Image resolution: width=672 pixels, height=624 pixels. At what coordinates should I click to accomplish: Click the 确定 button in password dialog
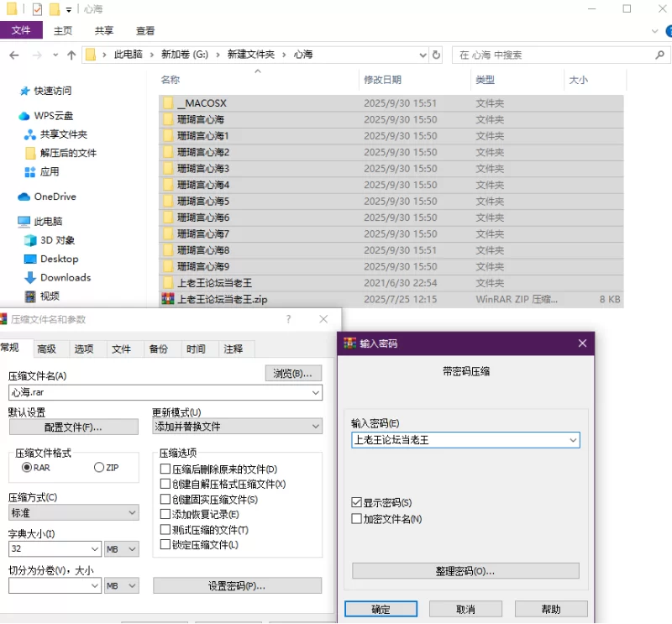[x=380, y=609]
